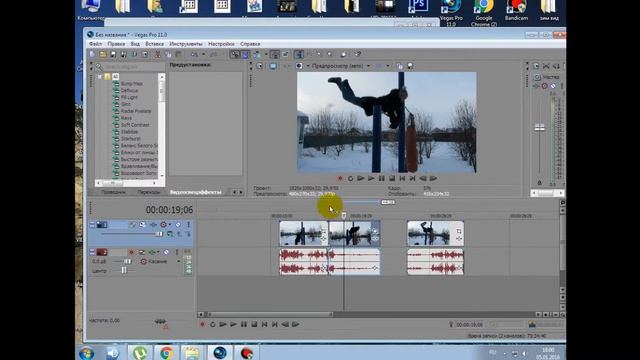Click the Open project folder icon

point(103,54)
